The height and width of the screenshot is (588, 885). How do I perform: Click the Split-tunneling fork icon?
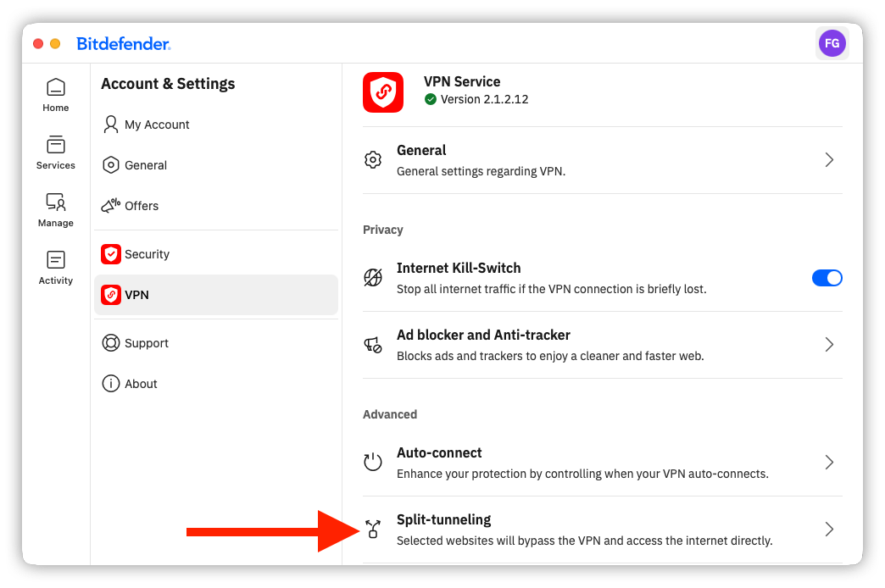pyautogui.click(x=372, y=529)
